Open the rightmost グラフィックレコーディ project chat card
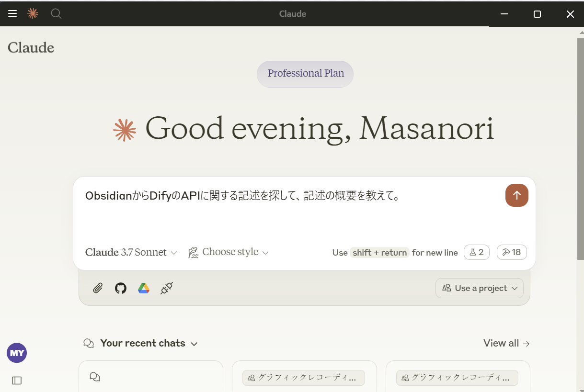The height and width of the screenshot is (392, 584). 458,377
